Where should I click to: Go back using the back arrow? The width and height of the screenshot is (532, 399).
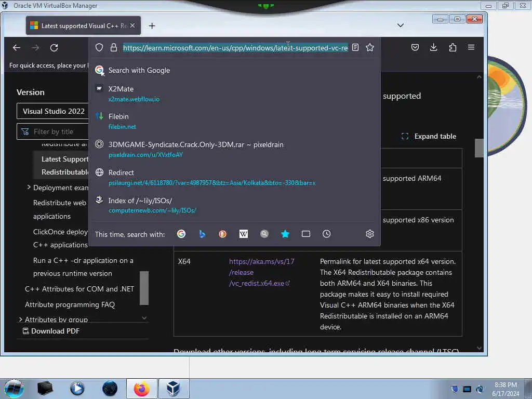[x=17, y=48]
